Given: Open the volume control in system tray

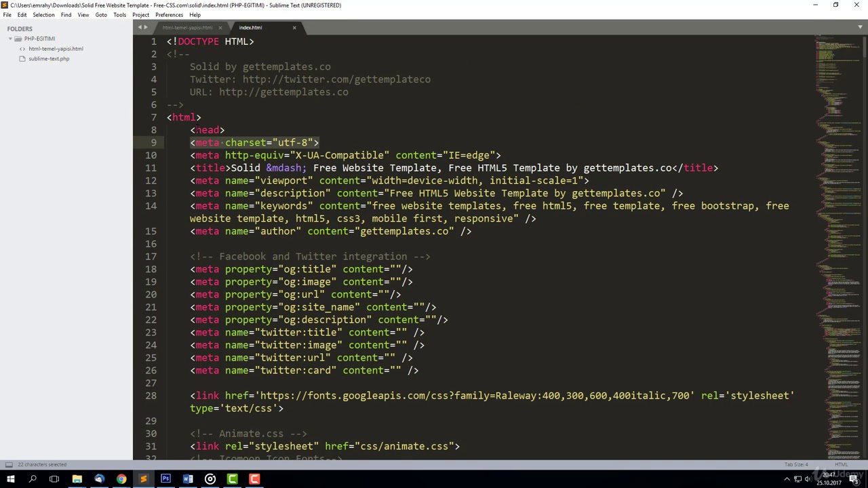Looking at the screenshot, I should pyautogui.click(x=808, y=479).
